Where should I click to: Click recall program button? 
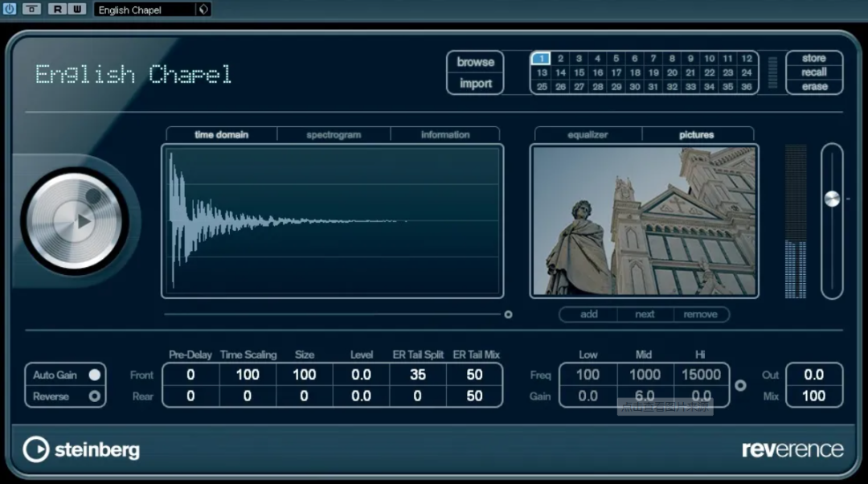click(x=813, y=72)
